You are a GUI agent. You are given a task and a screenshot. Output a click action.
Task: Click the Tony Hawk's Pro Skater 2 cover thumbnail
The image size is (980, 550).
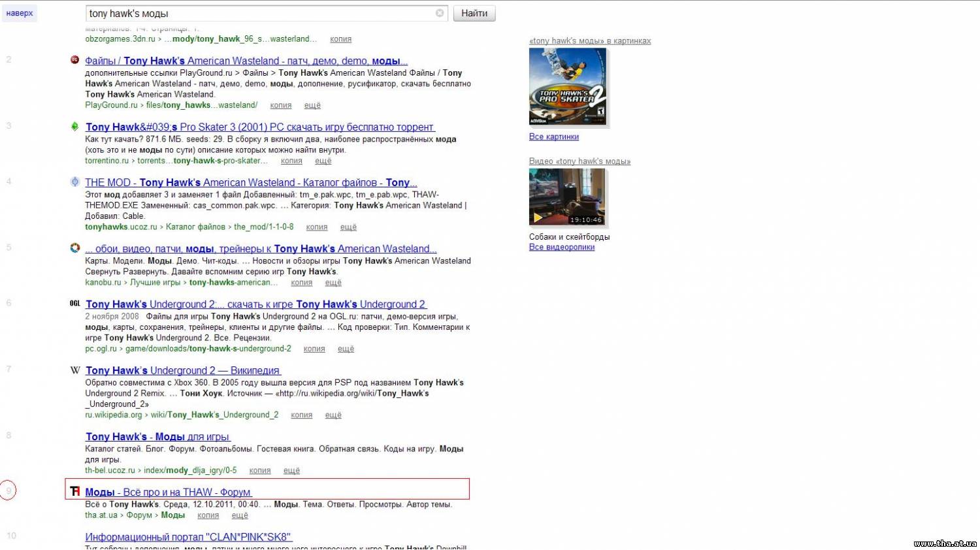(568, 87)
